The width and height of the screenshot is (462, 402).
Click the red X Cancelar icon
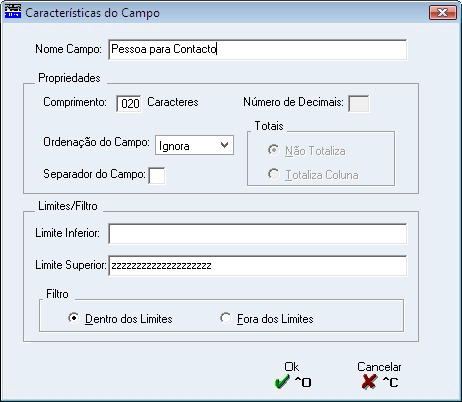pos(369,382)
